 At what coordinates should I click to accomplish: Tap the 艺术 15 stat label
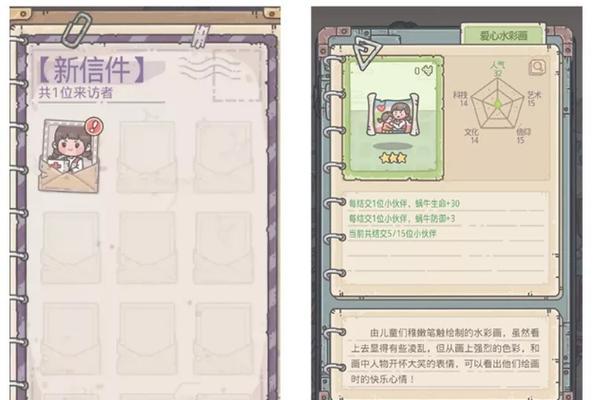click(x=534, y=99)
